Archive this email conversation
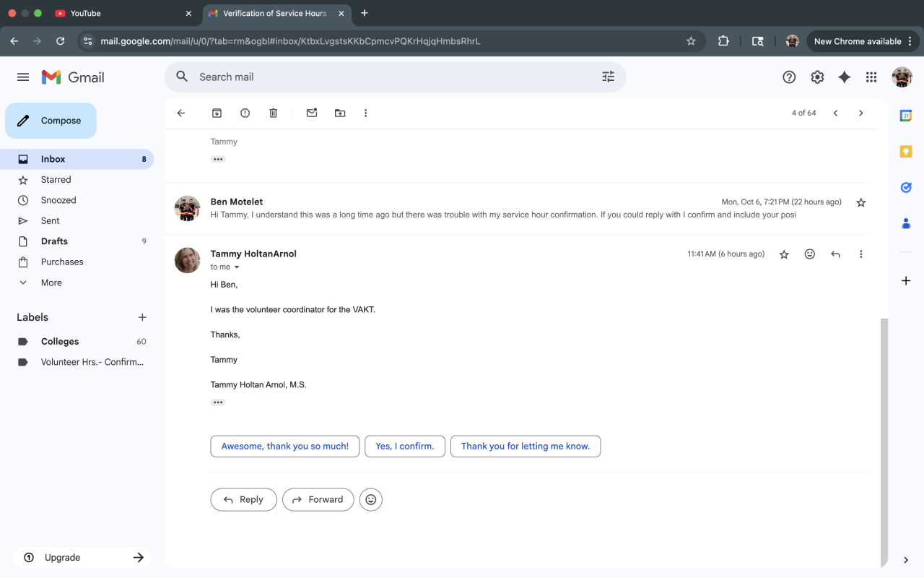924x578 pixels. 217,113
